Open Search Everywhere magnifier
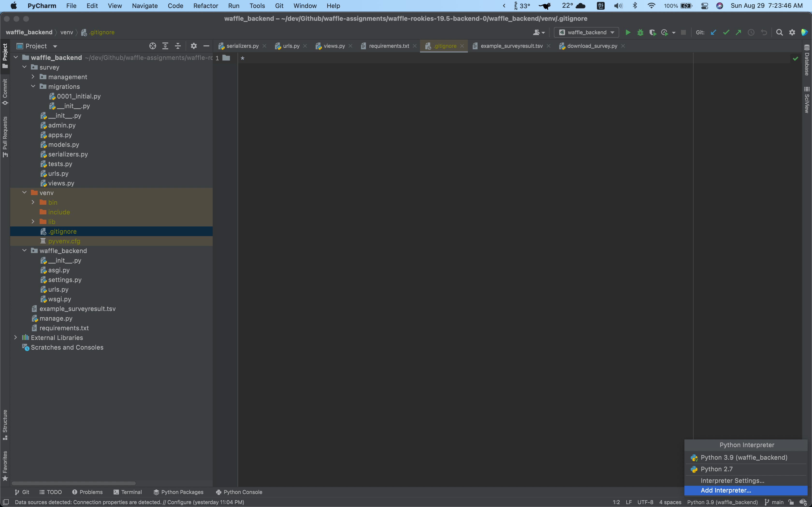The height and width of the screenshot is (507, 812). [x=779, y=32]
